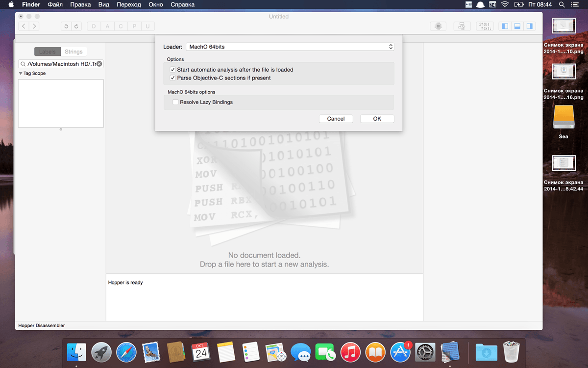Open Contacts book in the Dock
The height and width of the screenshot is (368, 588).
click(x=176, y=352)
